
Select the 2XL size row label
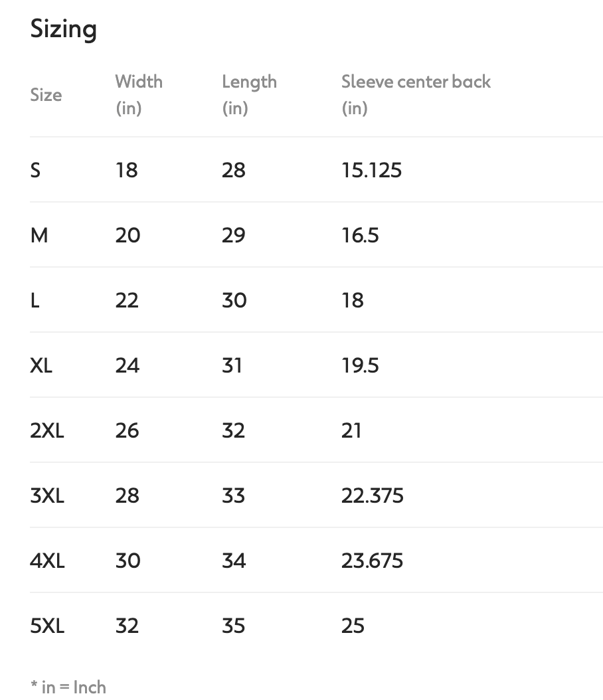point(47,431)
